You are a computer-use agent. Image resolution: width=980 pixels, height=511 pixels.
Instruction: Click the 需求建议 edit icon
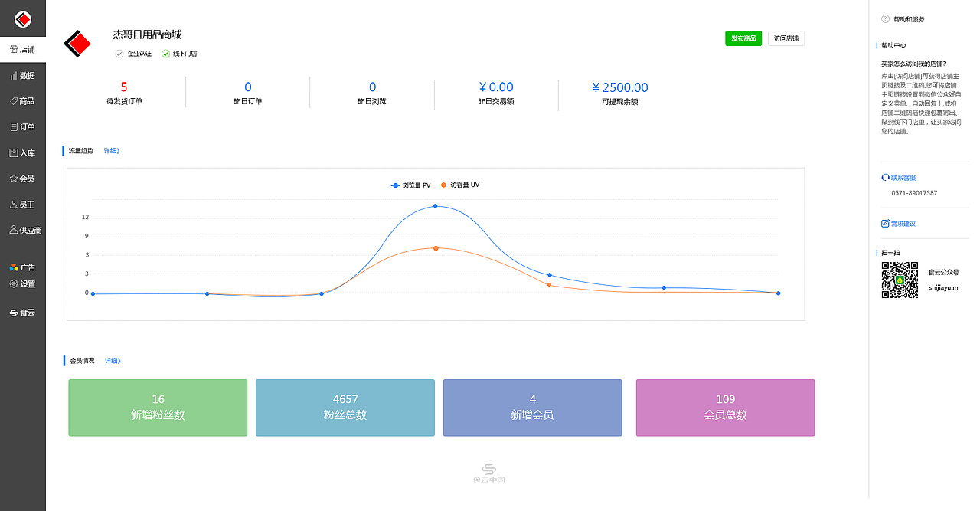pos(886,224)
